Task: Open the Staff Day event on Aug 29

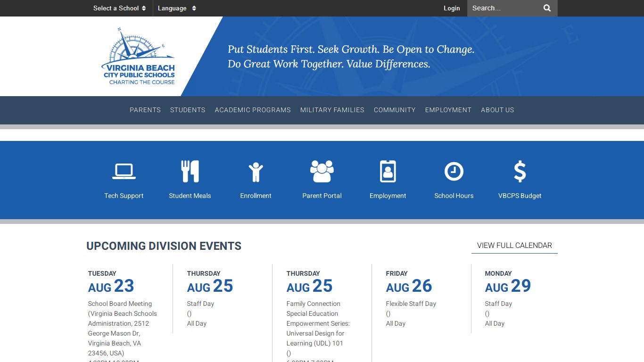Action: (498, 304)
